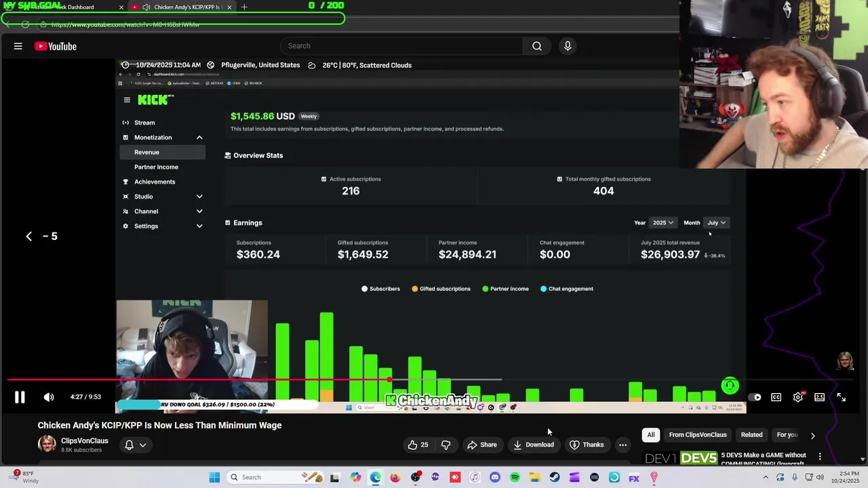Viewport: 868px width, 488px height.
Task: Open notification bell dropdown for ClipsVonClaus
Action: point(135,445)
